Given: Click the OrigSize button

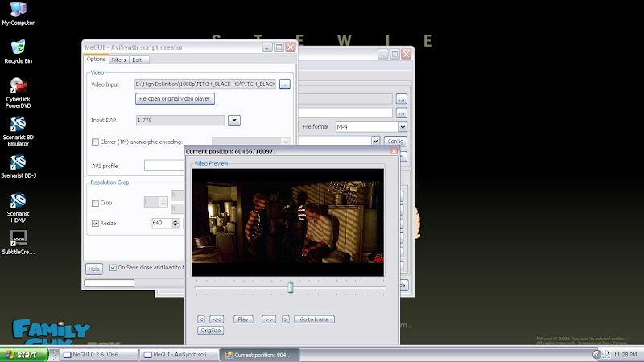Looking at the screenshot, I should point(210,331).
